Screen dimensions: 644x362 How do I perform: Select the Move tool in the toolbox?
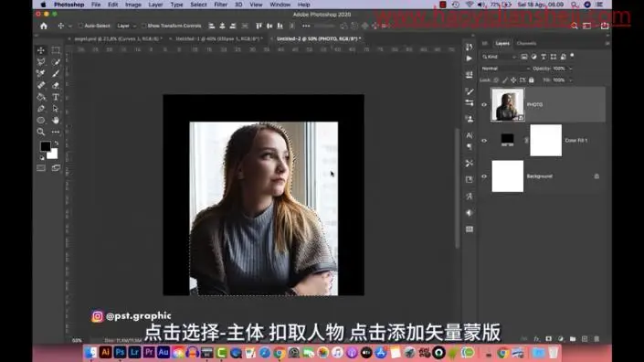(41, 50)
